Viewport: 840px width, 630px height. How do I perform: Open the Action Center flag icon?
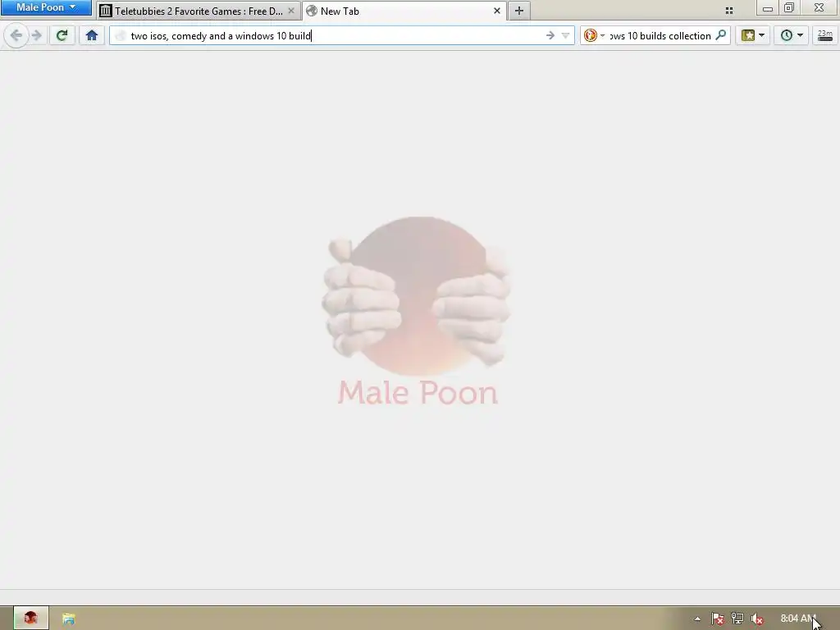pos(717,619)
